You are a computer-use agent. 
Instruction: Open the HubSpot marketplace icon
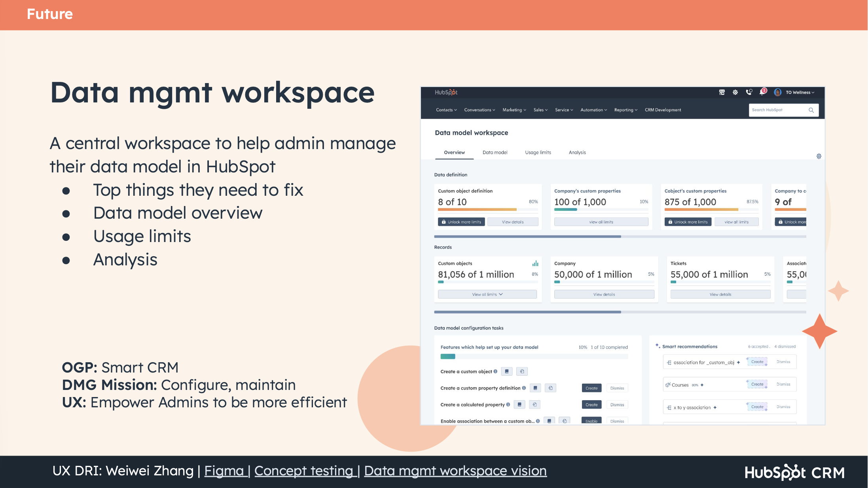(x=722, y=92)
